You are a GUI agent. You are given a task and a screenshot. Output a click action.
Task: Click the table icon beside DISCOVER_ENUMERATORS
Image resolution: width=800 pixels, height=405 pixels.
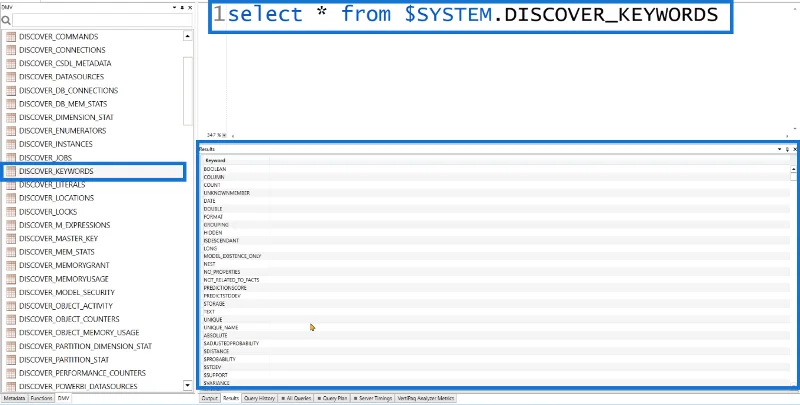coord(11,131)
